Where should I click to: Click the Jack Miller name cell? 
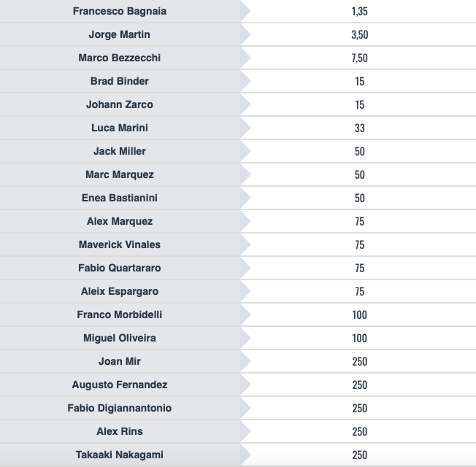pos(120,151)
